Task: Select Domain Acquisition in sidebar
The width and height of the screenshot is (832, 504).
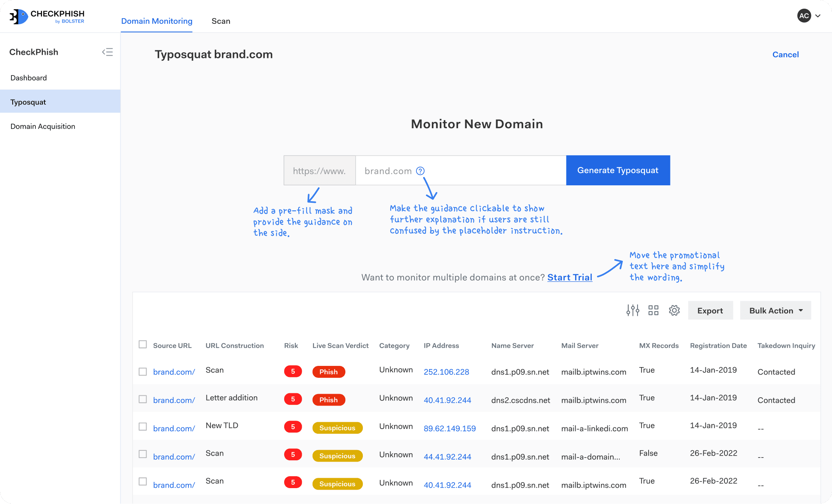Action: pos(43,126)
